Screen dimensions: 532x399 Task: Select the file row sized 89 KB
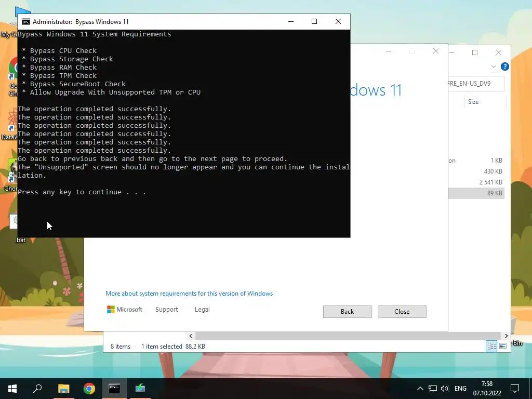click(x=476, y=193)
